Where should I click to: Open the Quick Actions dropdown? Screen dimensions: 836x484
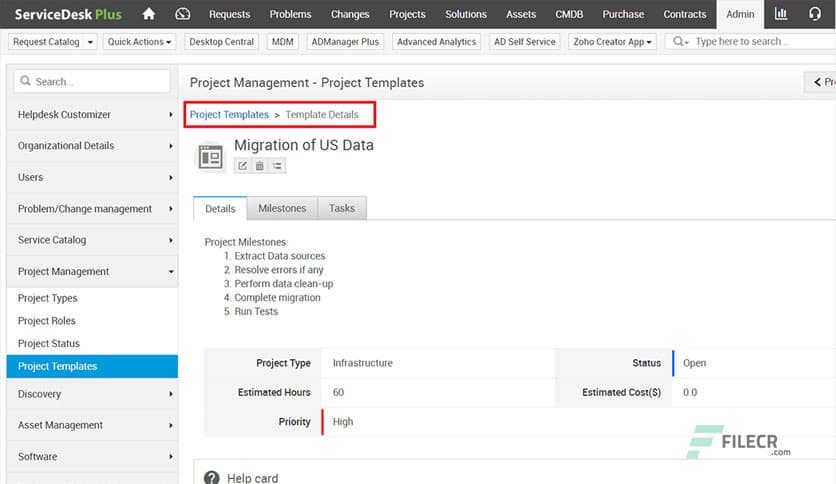click(x=139, y=42)
